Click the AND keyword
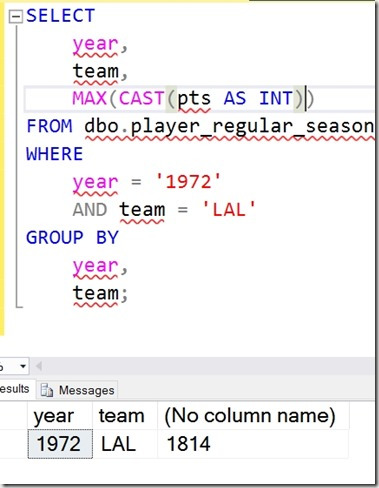This screenshot has width=379, height=488. (90, 209)
